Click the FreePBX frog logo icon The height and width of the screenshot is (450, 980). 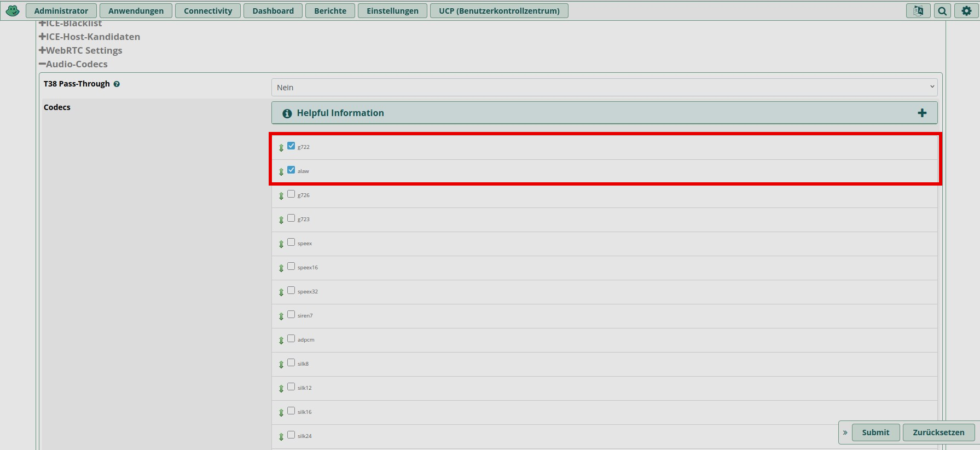[13, 10]
